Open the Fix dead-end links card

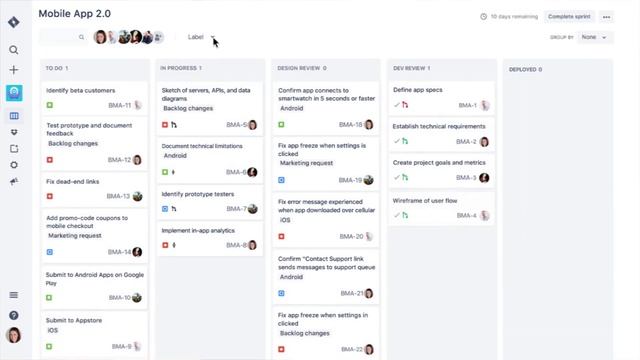click(x=94, y=189)
